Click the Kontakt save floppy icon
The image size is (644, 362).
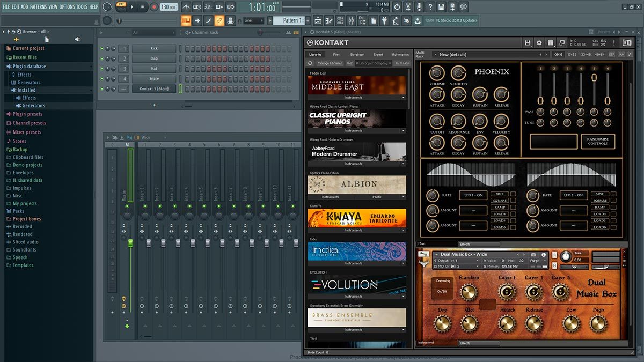(528, 42)
